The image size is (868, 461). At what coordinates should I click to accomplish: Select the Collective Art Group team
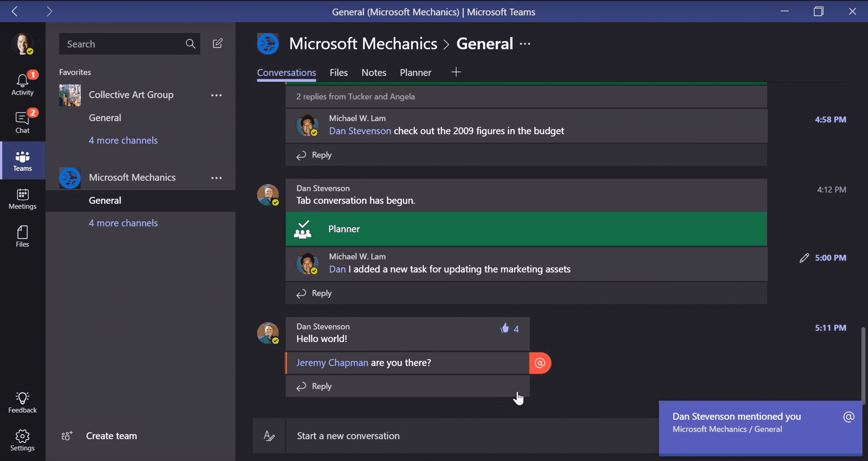[x=131, y=95]
